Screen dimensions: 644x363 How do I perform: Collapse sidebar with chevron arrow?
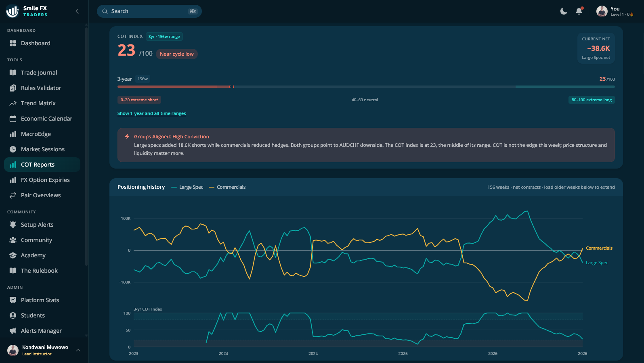pyautogui.click(x=77, y=11)
